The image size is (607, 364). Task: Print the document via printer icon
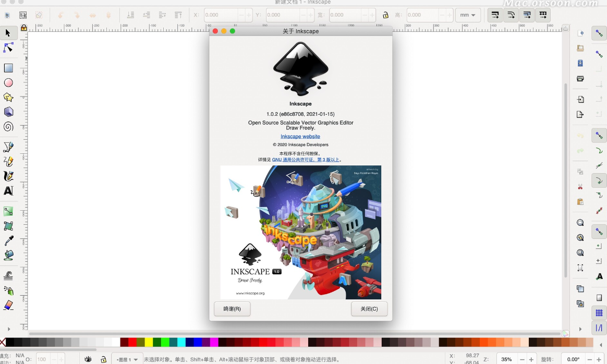pos(580,79)
